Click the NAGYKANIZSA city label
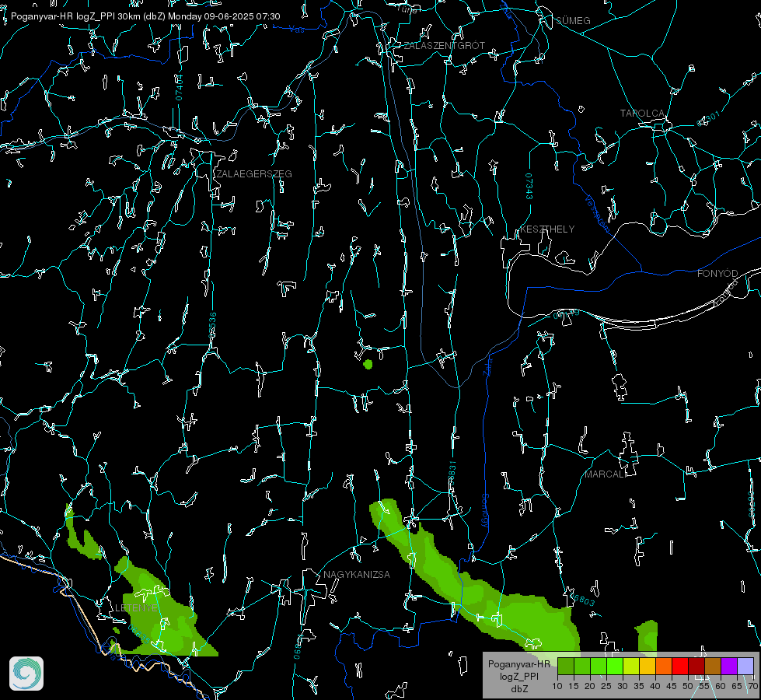Screen dimensions: 761x700 tap(357, 575)
